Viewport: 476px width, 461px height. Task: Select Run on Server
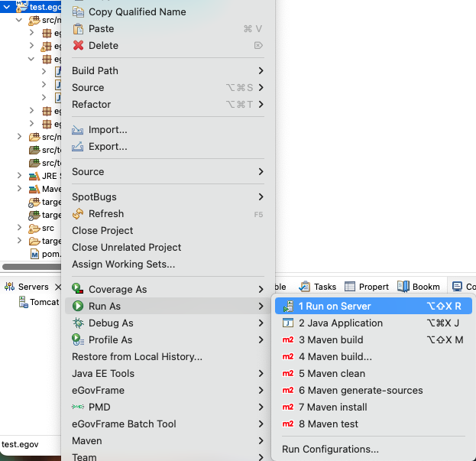coord(373,306)
